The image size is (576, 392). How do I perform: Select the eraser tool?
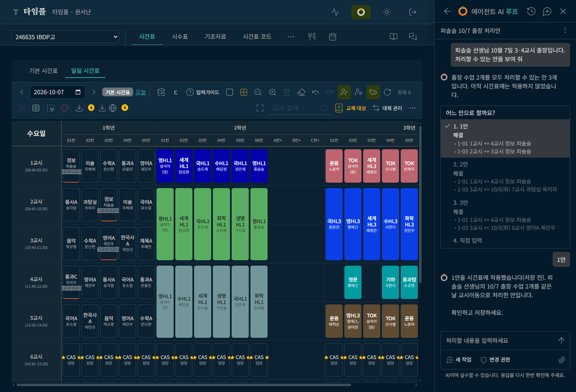coord(301,92)
